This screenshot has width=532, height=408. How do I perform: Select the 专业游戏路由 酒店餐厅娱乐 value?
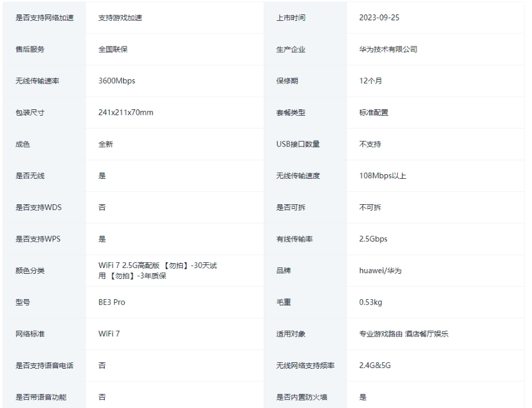pos(404,335)
